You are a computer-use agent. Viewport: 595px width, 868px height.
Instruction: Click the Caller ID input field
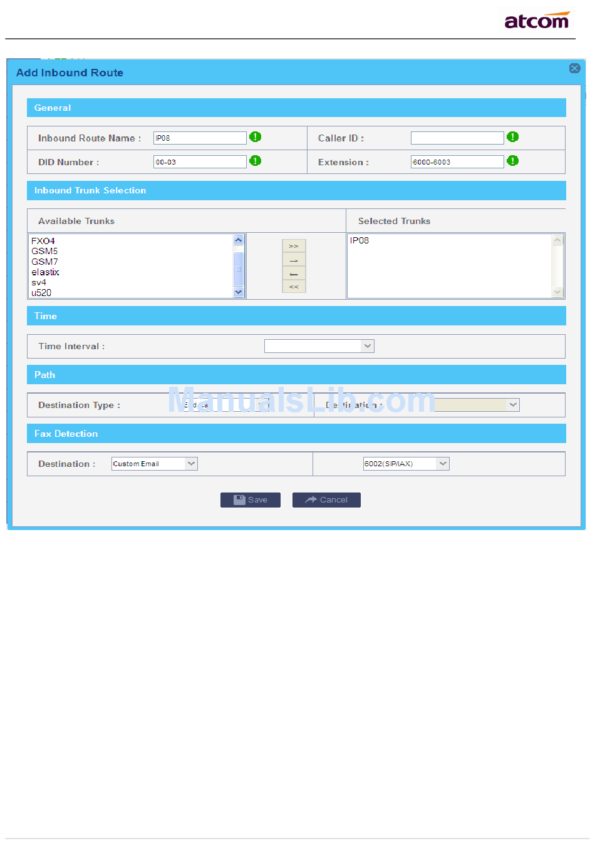457,138
